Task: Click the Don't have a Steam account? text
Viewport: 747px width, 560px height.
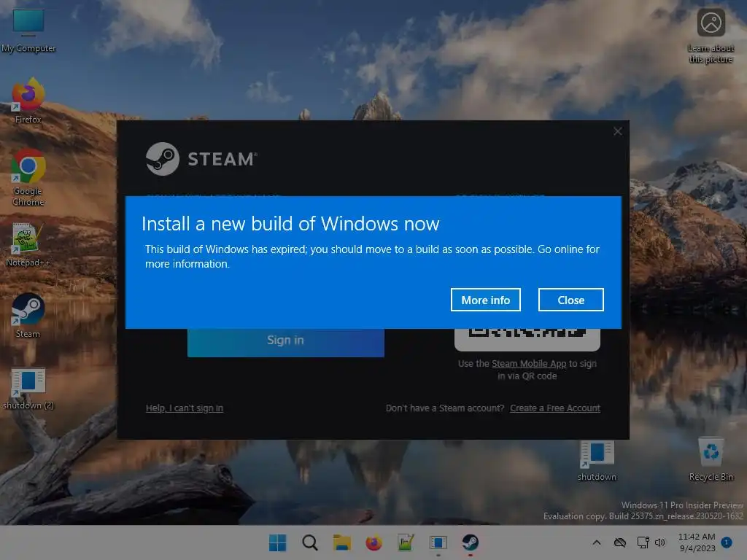Action: [445, 408]
